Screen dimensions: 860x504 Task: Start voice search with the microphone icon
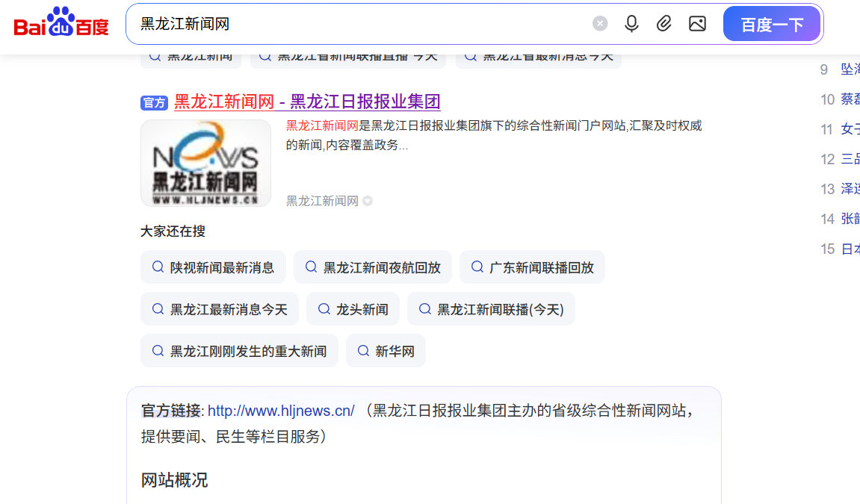click(x=631, y=24)
